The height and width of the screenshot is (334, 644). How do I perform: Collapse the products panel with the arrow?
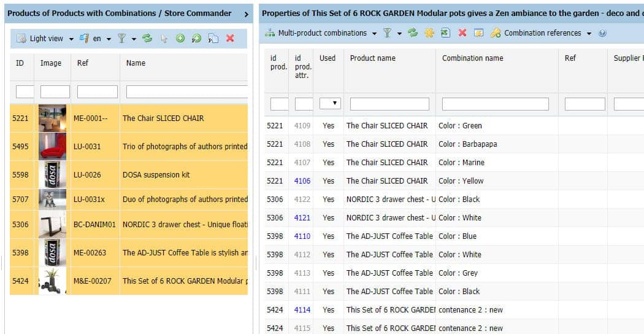pos(246,14)
